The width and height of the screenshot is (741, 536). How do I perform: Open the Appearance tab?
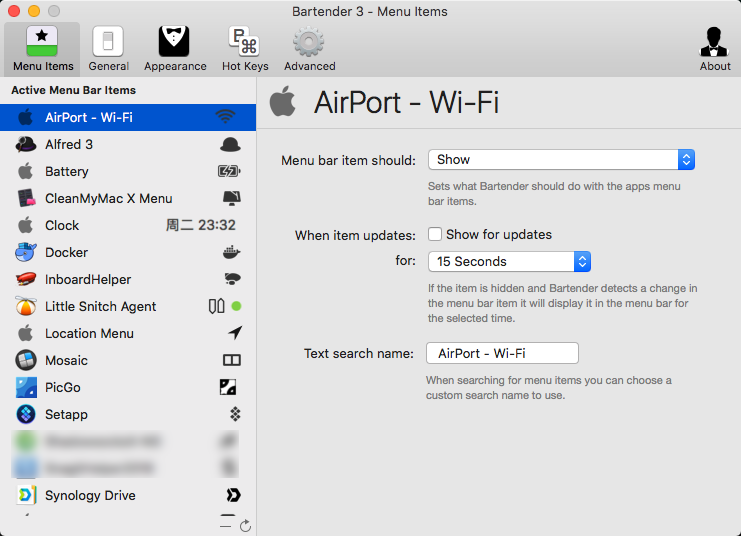(x=175, y=49)
